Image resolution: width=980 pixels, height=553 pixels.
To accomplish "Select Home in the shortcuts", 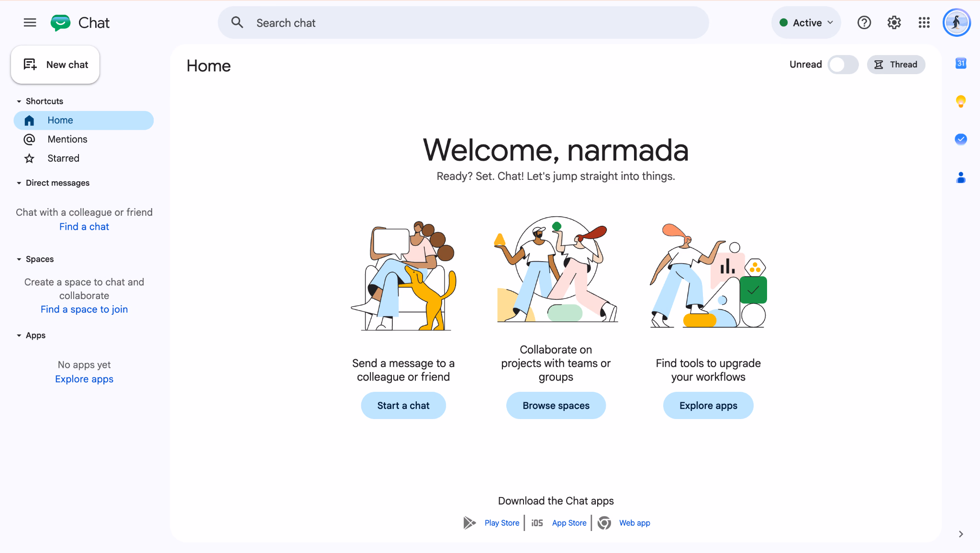I will pyautogui.click(x=84, y=121).
